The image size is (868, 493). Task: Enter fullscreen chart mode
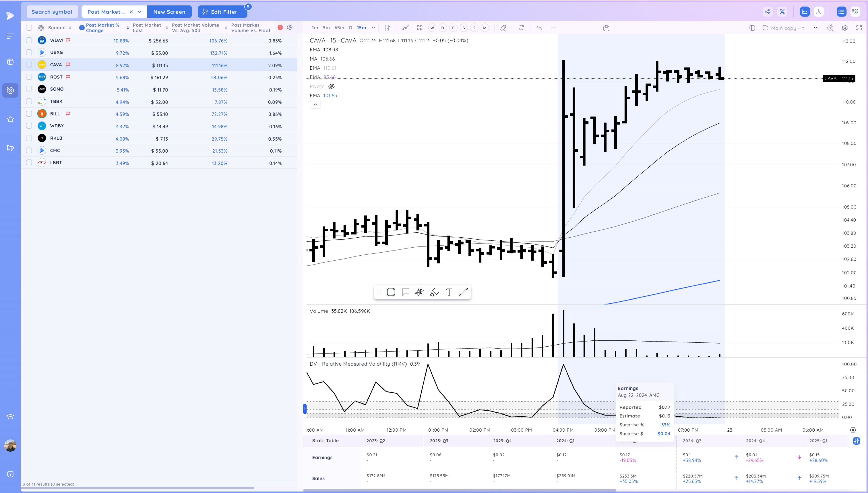click(x=859, y=28)
